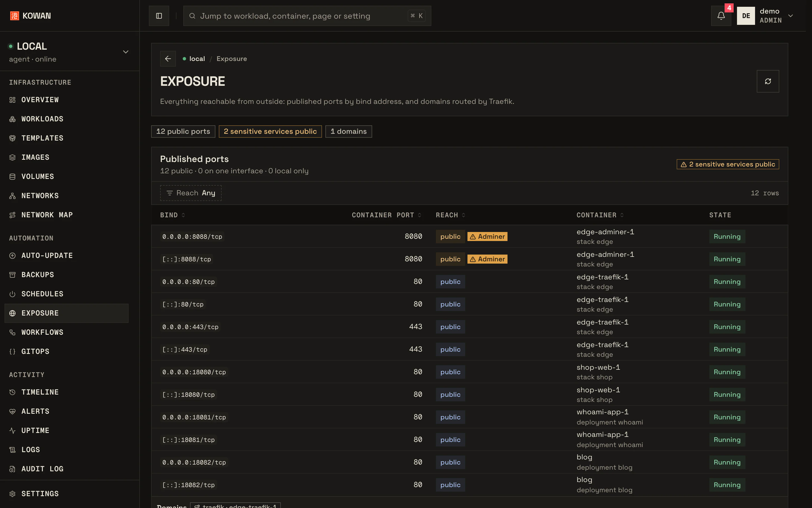Click Running state on the [::]:443 row
The image size is (812, 508).
click(727, 349)
